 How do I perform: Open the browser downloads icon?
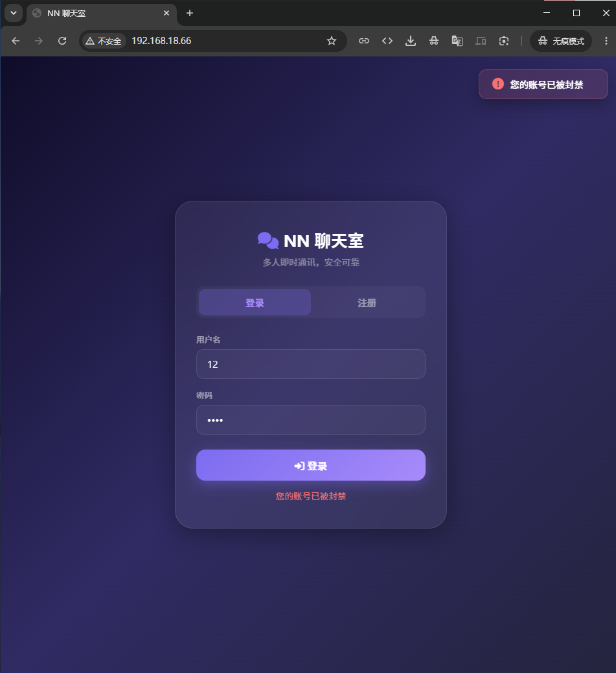(x=411, y=41)
